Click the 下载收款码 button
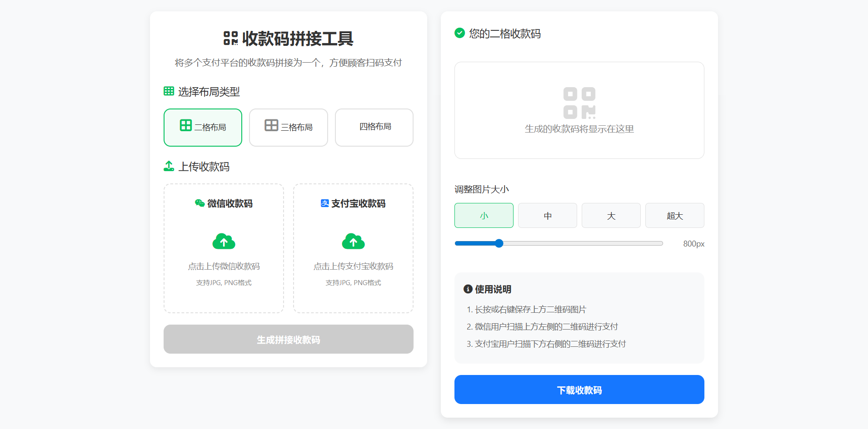 click(579, 390)
